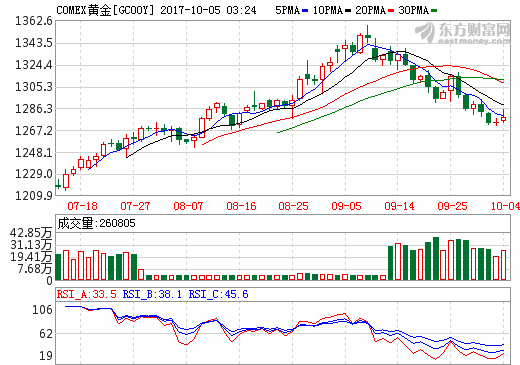
Task: Click the 62 RSI axis label
Action: pyautogui.click(x=46, y=334)
